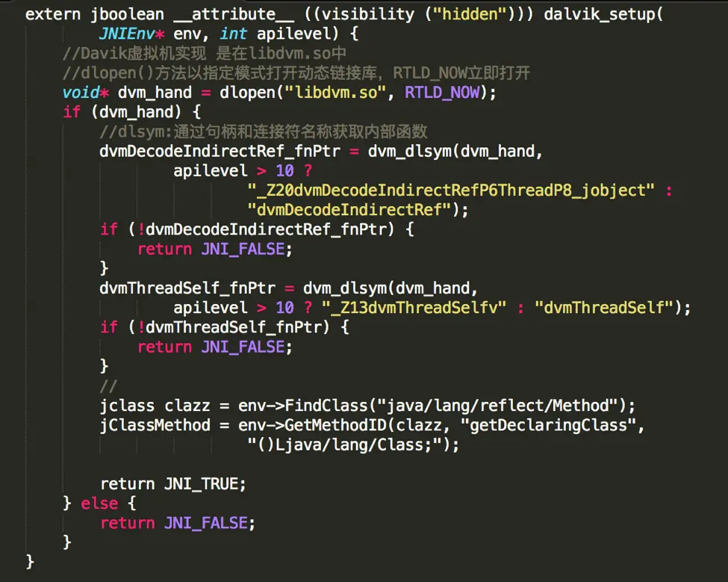728x582 pixels.
Task: Place cursor on the "libdvm.so" string
Action: (335, 93)
